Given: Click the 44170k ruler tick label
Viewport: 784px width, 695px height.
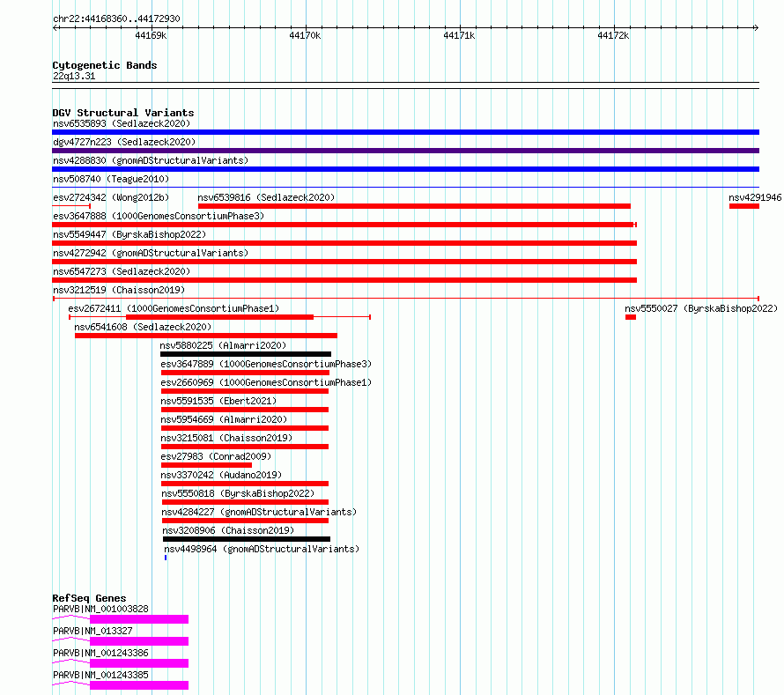Looking at the screenshot, I should 305,35.
